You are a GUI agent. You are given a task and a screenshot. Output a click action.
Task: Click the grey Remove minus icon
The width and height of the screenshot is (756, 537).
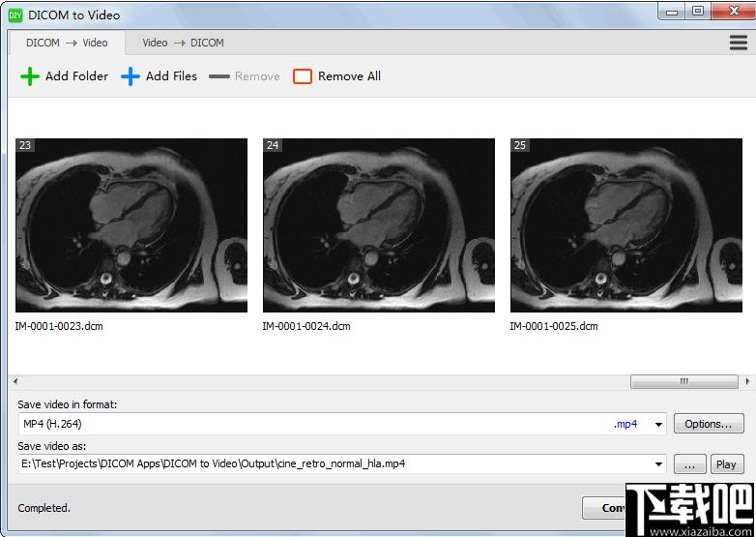[x=219, y=76]
